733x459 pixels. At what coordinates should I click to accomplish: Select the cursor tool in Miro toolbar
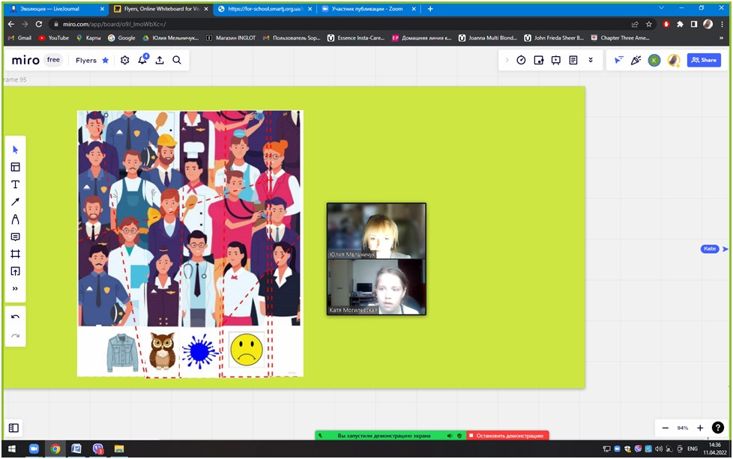pos(15,150)
